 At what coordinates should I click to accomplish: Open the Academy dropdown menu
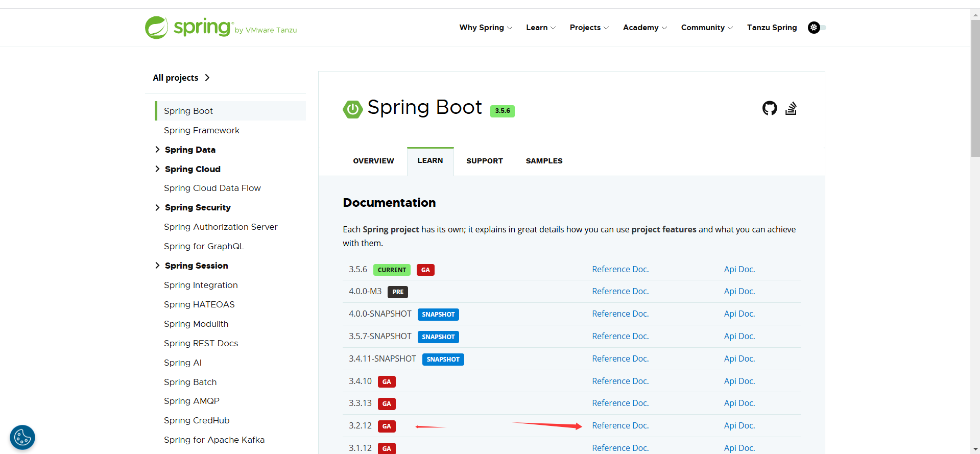(x=645, y=28)
